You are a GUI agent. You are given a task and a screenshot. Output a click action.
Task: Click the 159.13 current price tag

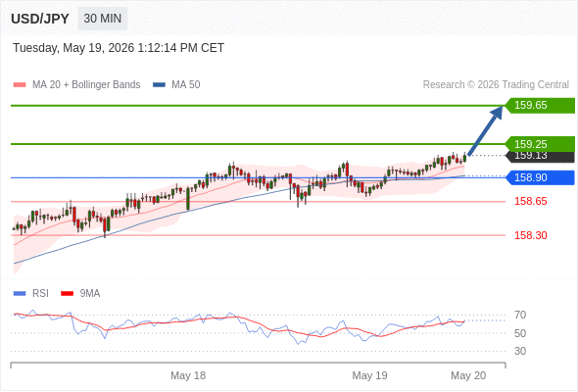[x=541, y=157]
